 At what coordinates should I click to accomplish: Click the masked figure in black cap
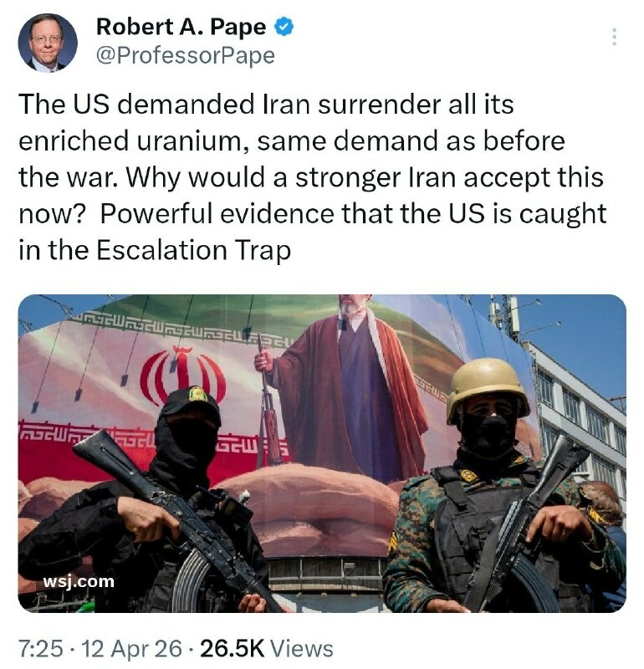[x=145, y=501]
